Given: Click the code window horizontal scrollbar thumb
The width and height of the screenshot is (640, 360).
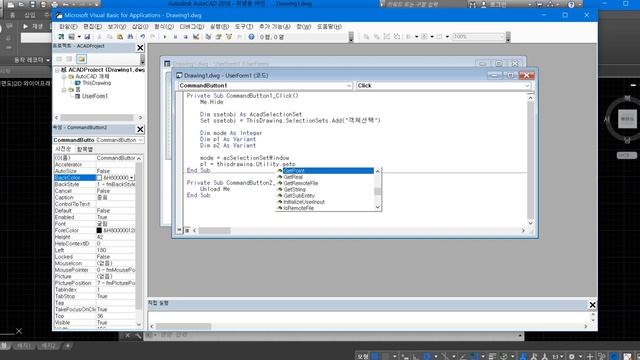Looking at the screenshot, I should [x=214, y=231].
